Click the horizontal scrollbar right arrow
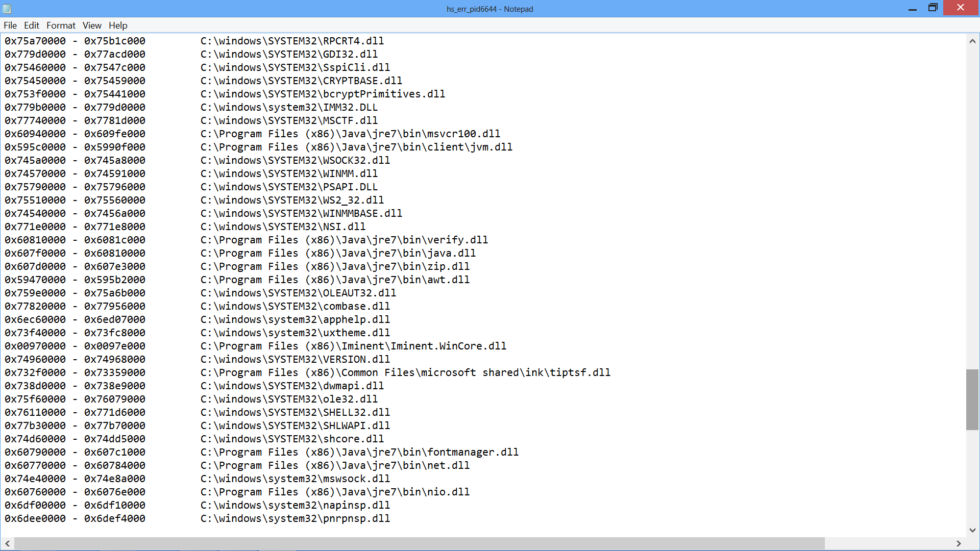980x551 pixels. pos(959,544)
